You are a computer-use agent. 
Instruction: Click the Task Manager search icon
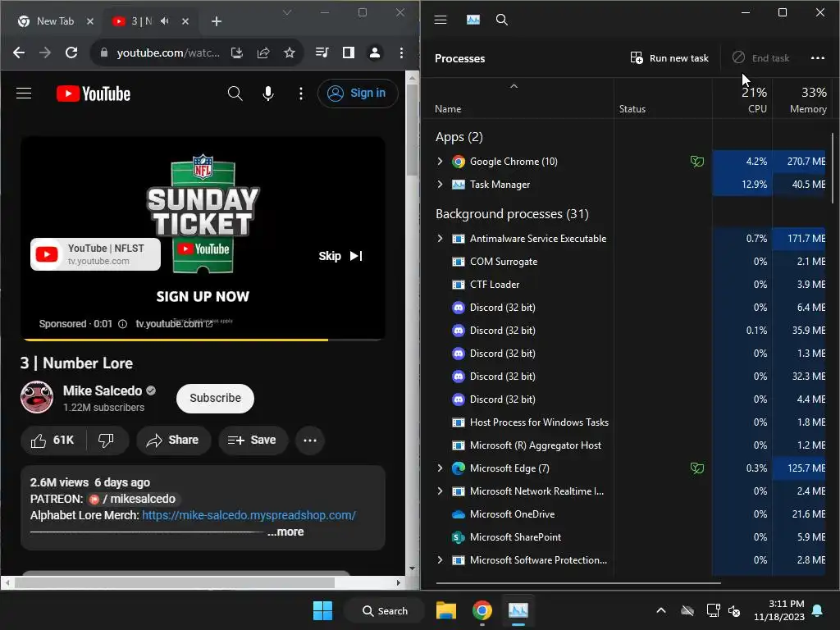[501, 20]
